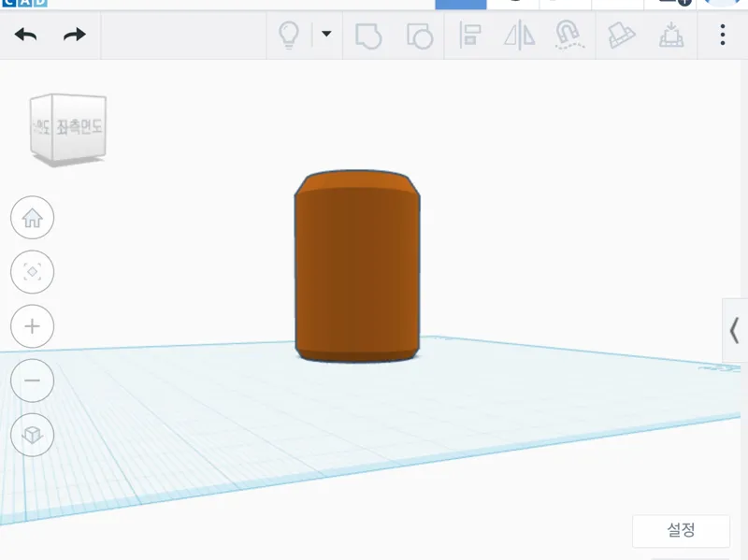Fit all shapes in view

coord(33,272)
